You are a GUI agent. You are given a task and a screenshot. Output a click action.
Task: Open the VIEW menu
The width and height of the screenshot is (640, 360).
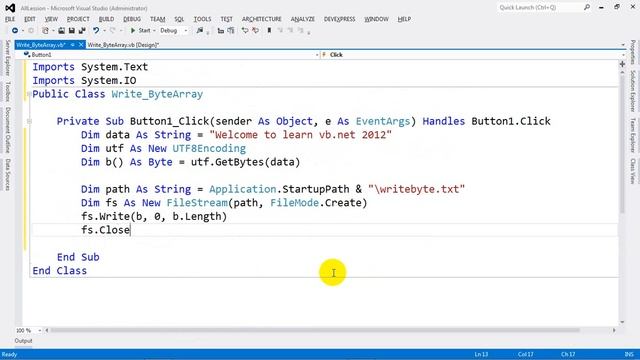51,19
